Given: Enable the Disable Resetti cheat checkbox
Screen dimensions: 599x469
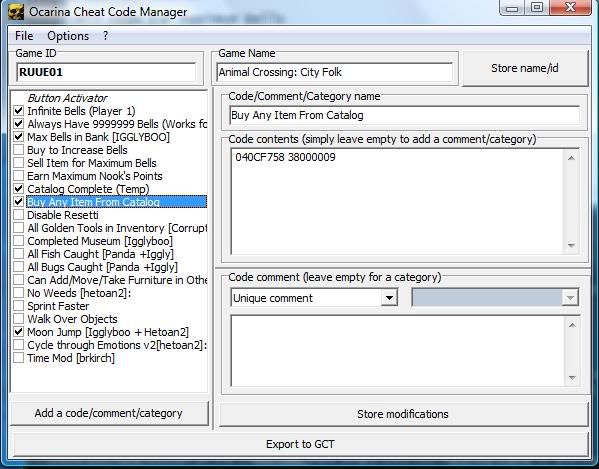Looking at the screenshot, I should (x=18, y=215).
